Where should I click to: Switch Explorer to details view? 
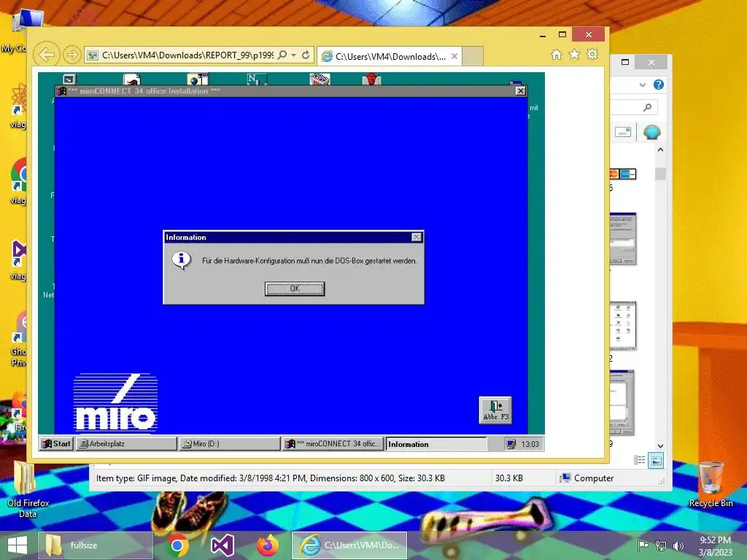tap(639, 460)
